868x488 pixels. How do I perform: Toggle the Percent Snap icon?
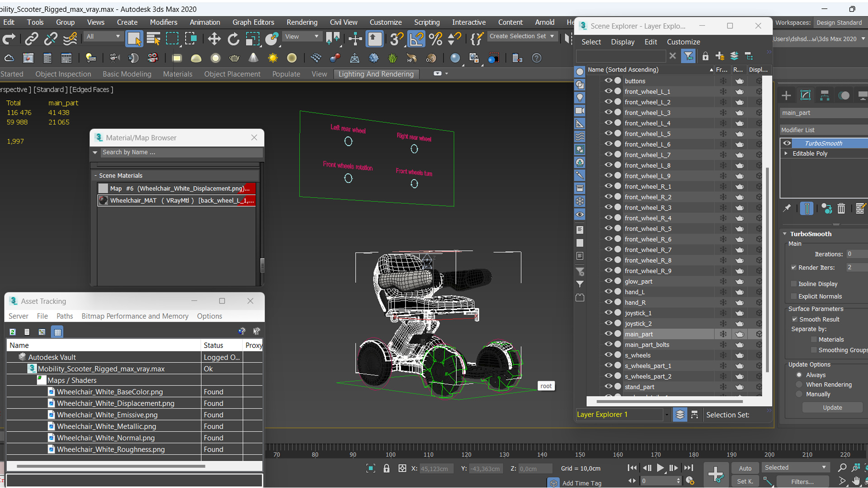coord(435,39)
